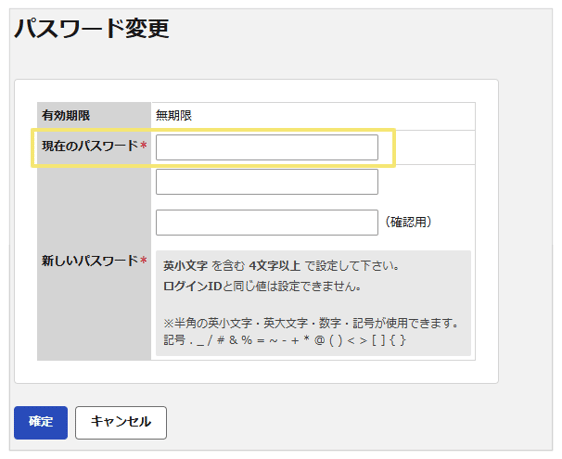Click the 有効期限 row label
This screenshot has height=459, width=562.
pyautogui.click(x=66, y=116)
